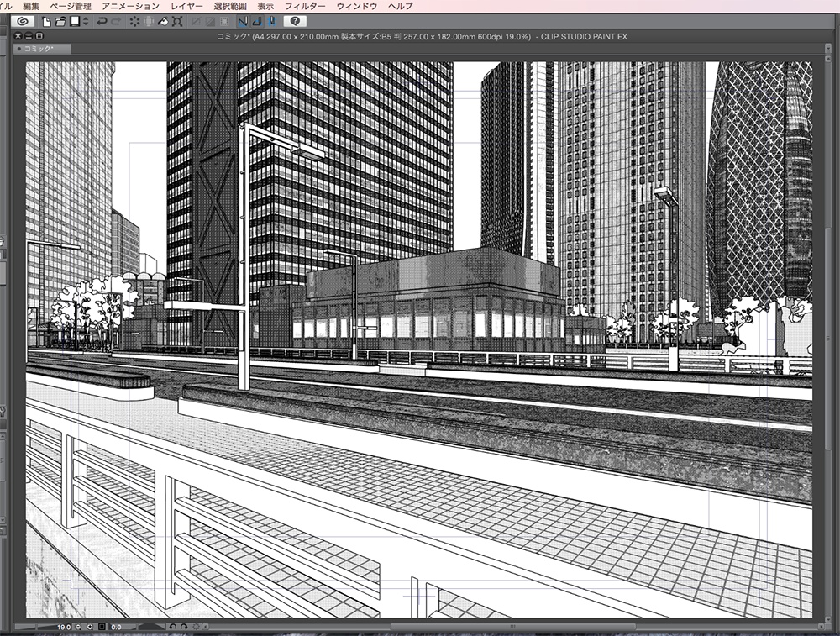The width and height of the screenshot is (840, 636).
Task: Fit canvas to window icon
Action: (x=102, y=627)
